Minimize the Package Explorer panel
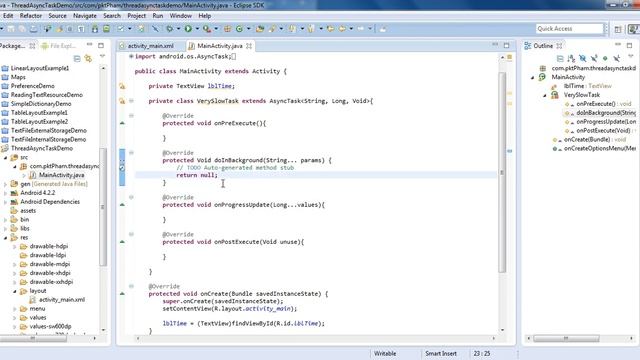 89,44
